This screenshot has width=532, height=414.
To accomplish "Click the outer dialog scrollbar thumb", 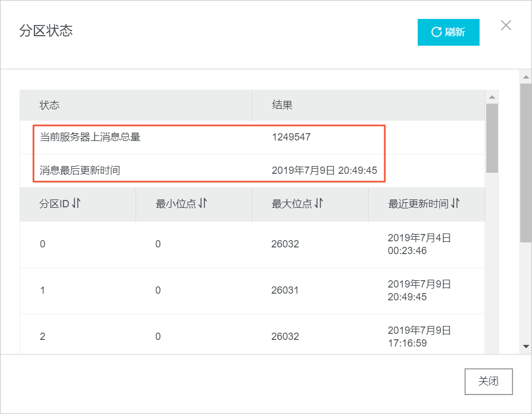I will tap(526, 163).
